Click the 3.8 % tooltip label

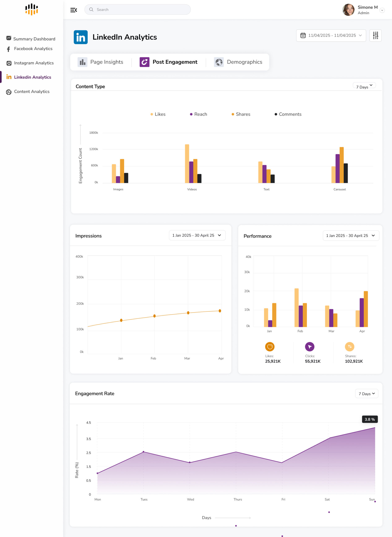pos(370,419)
